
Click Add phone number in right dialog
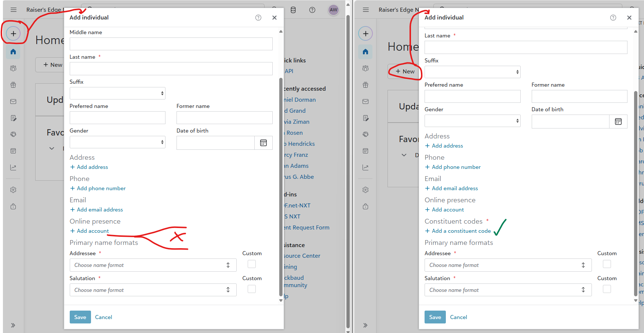(453, 167)
